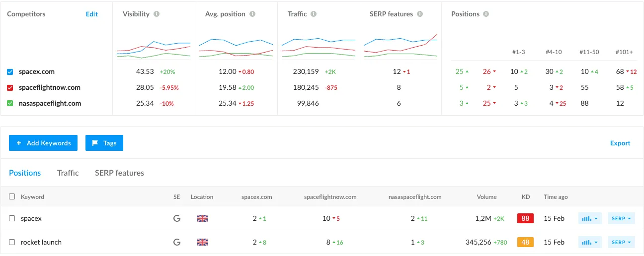Screen dimensions: 644x256
Task: Click the visibility value 25.34 for nasaspaceflight.com
Action: [x=145, y=103]
